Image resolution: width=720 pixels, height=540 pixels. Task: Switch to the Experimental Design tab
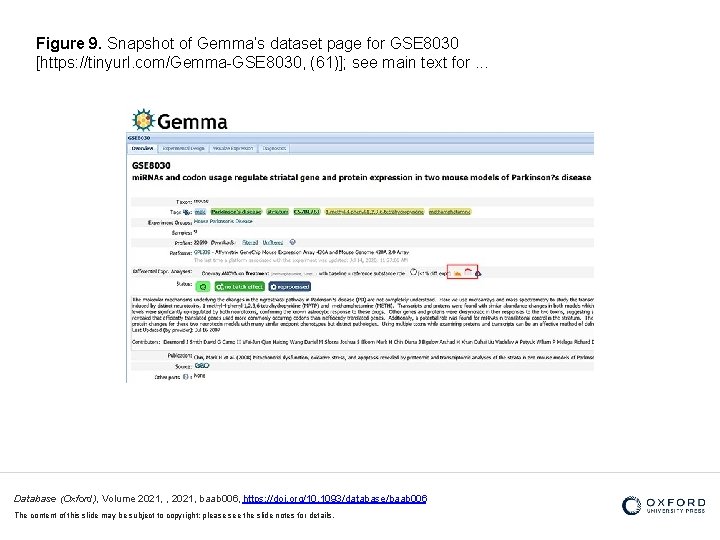click(x=184, y=148)
